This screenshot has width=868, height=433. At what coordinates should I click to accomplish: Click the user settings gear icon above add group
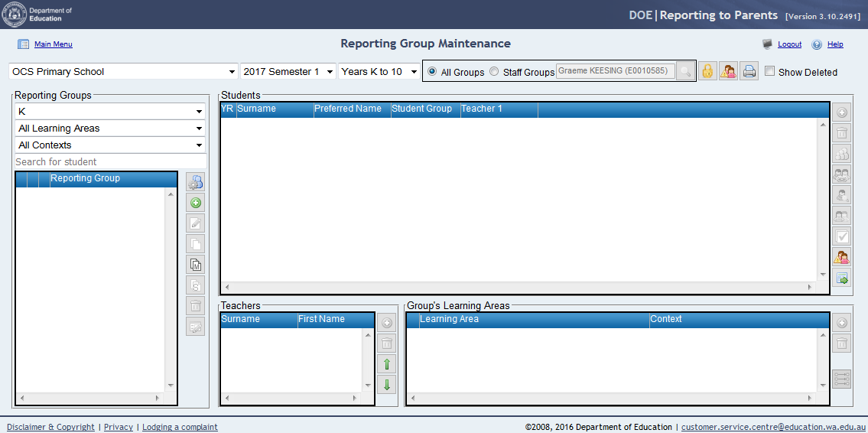196,182
